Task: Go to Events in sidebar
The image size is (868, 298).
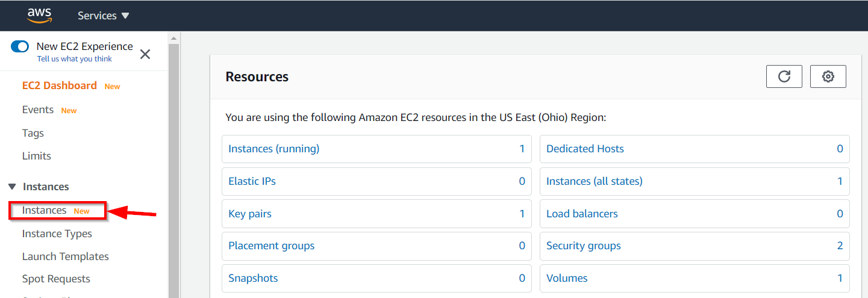Action: pos(38,110)
